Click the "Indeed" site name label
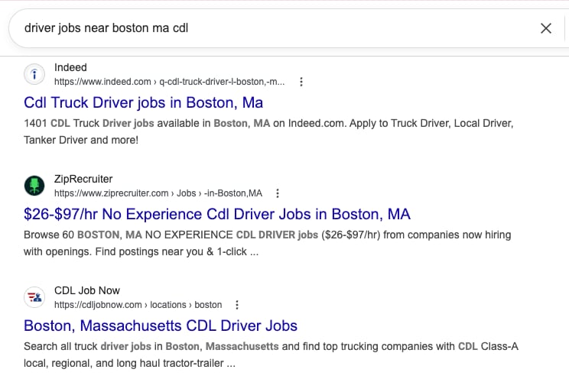This screenshot has height=392, width=569. pos(70,68)
